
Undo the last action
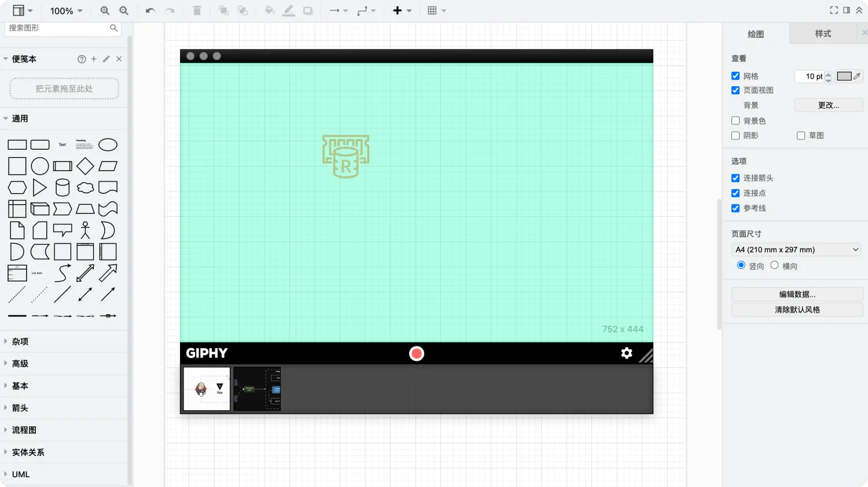150,10
